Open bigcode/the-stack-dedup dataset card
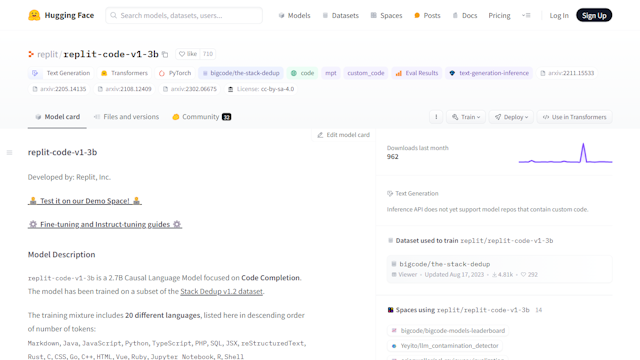640x360 pixels. [499, 269]
